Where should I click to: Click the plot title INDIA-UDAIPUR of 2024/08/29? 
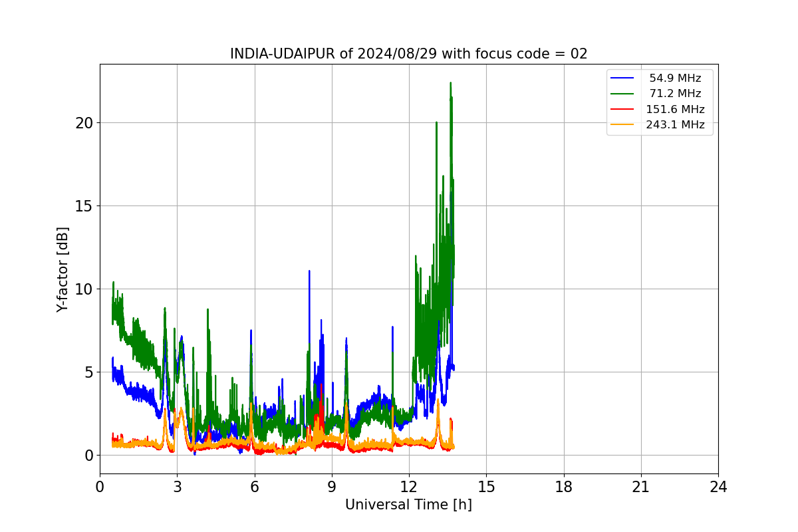click(408, 54)
